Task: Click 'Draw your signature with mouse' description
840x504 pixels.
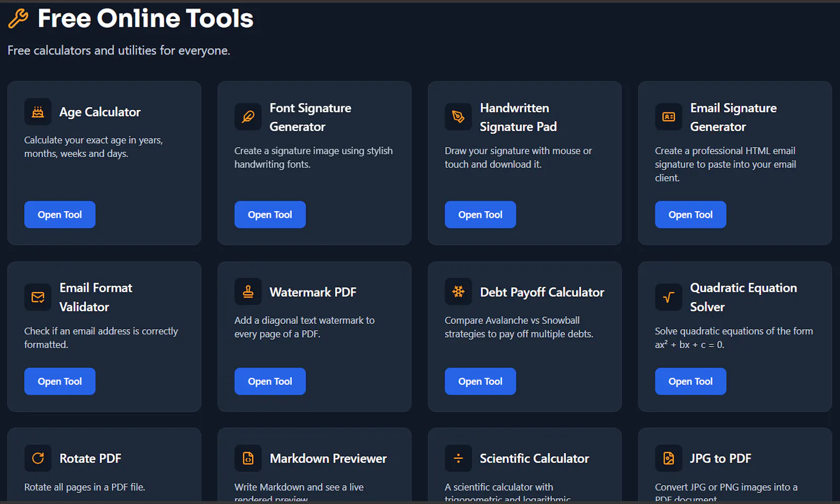Action: (518, 157)
